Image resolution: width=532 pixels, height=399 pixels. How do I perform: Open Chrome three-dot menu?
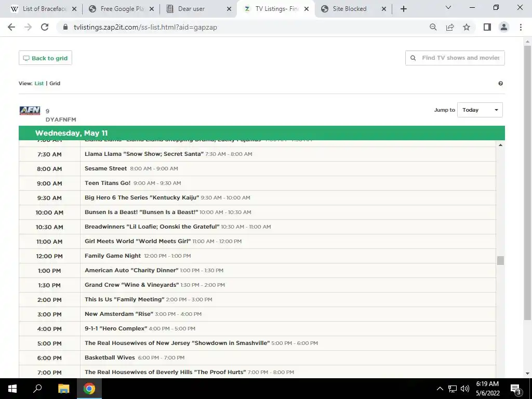click(521, 27)
